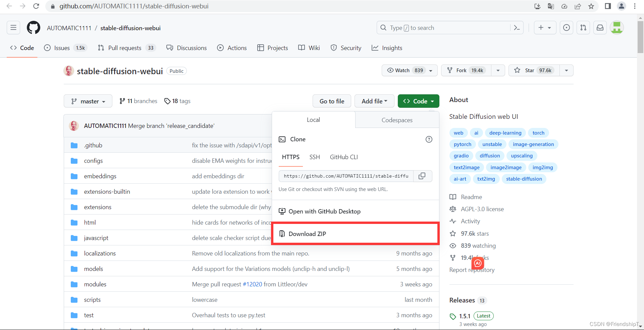644x330 pixels.
Task: Open the browser side panel icon
Action: click(608, 6)
